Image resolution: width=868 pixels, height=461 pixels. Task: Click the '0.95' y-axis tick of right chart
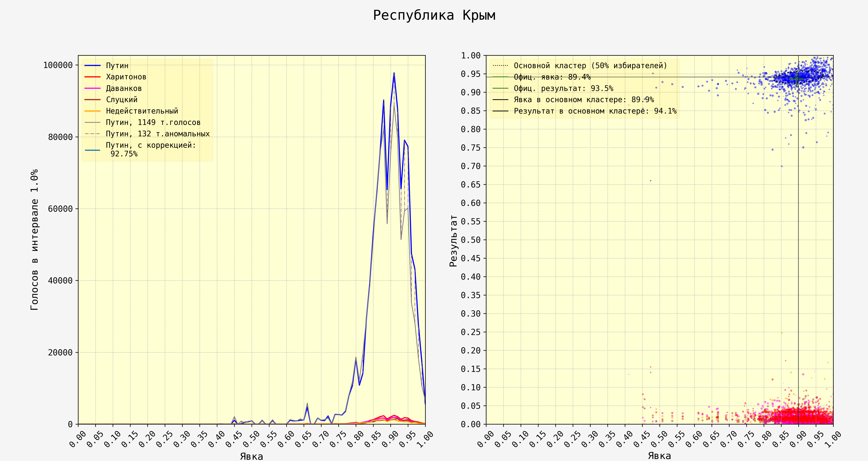pyautogui.click(x=471, y=74)
